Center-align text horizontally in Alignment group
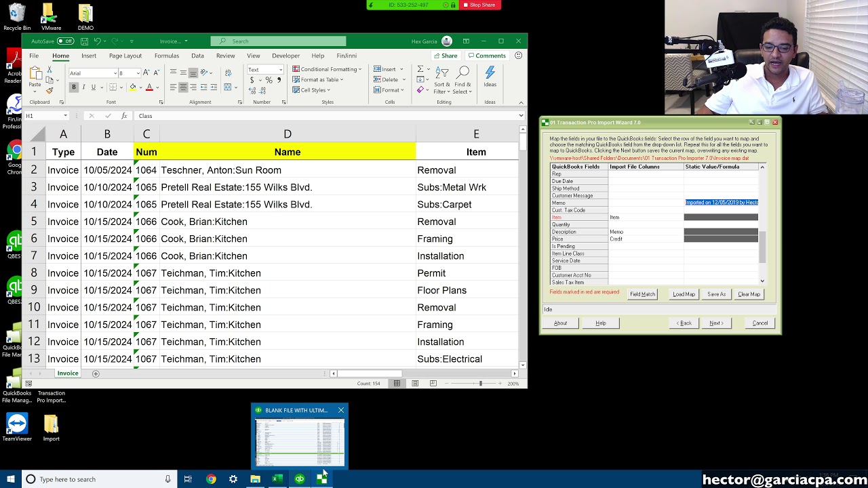 (x=183, y=87)
